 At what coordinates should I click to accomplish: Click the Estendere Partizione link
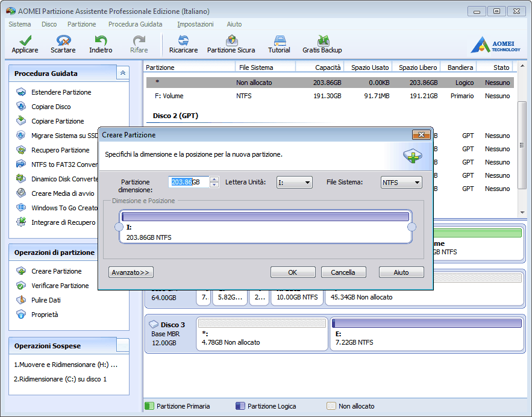click(x=61, y=92)
